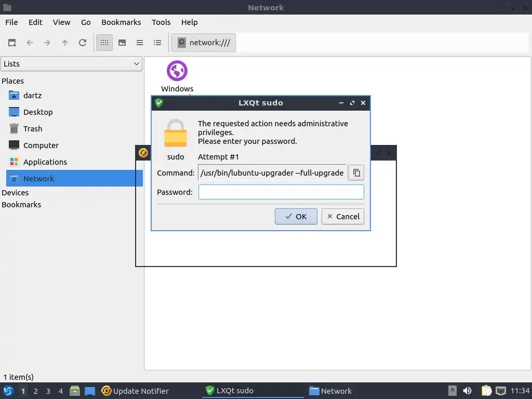
Task: Open the Tools menu
Action: click(161, 22)
